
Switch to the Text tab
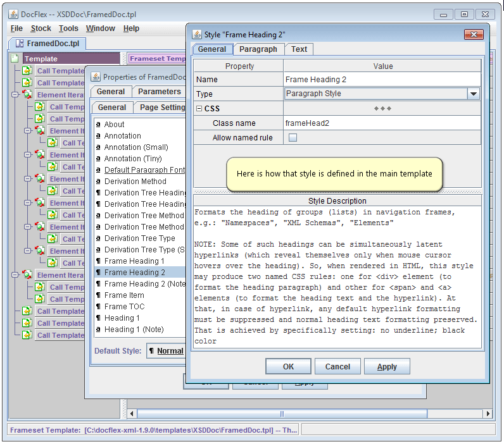pyautogui.click(x=299, y=49)
